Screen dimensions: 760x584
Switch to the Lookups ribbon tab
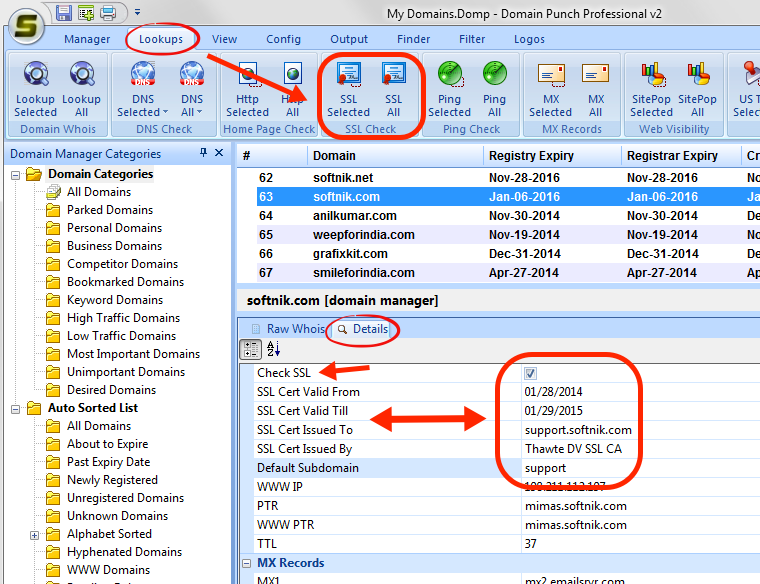point(161,39)
